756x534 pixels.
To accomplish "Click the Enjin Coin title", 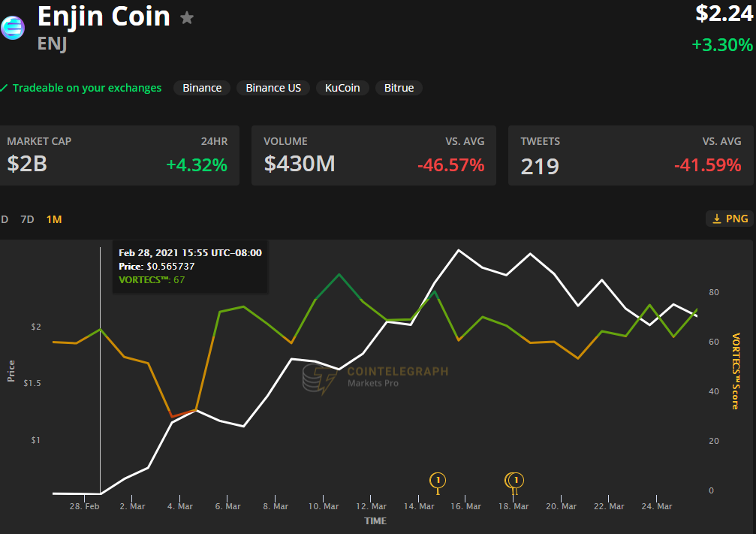I will click(x=104, y=17).
